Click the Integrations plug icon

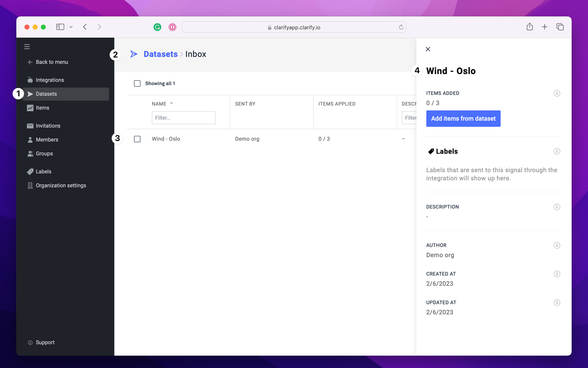[x=30, y=80]
